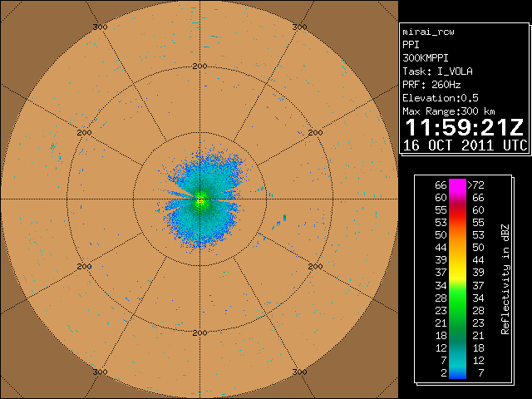
Task: Select the lowest legend value 2
Action: tap(443, 373)
